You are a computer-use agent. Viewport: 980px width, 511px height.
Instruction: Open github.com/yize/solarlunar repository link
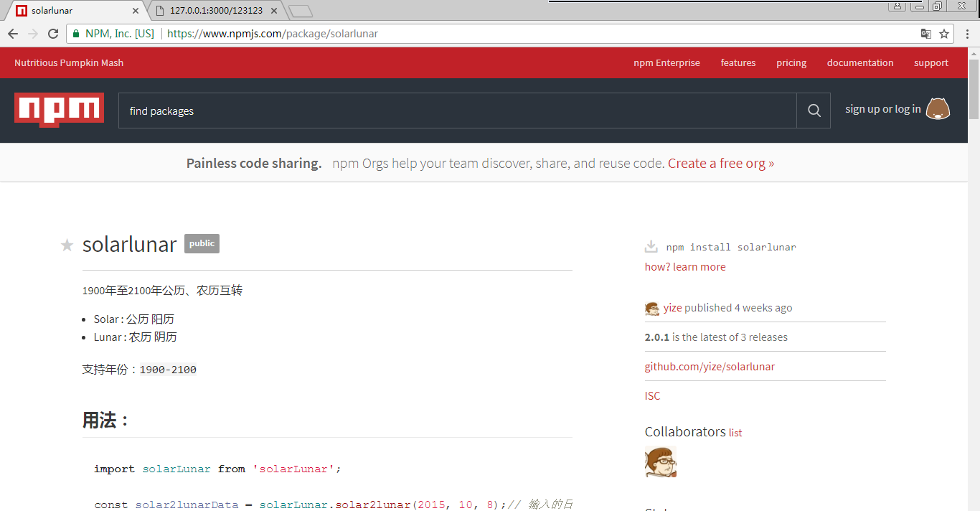click(x=710, y=367)
